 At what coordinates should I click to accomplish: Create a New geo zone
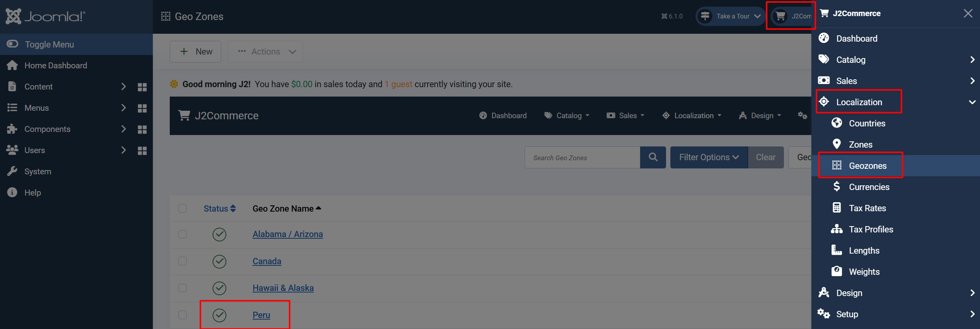click(195, 51)
